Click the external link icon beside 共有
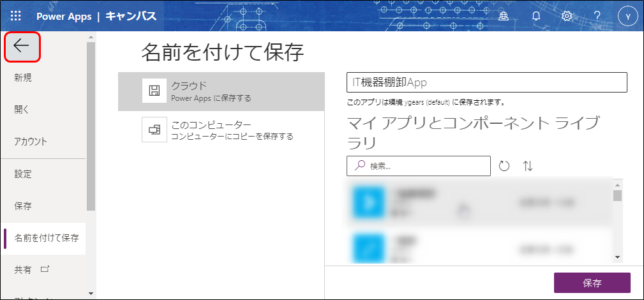 click(45, 269)
